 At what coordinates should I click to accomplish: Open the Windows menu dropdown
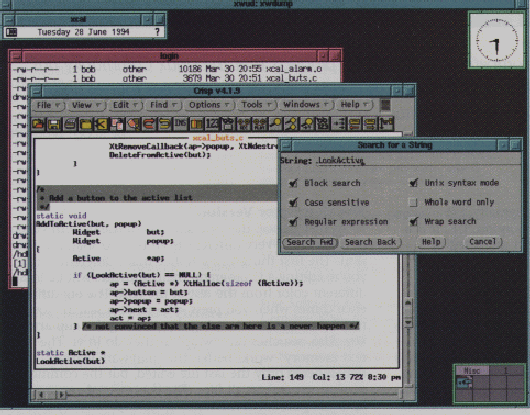[306, 105]
